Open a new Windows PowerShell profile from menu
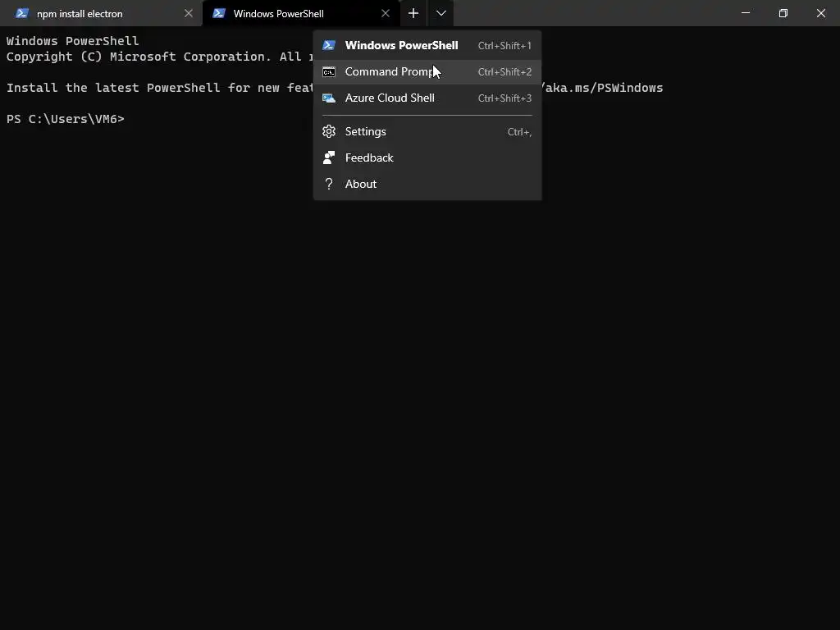840x630 pixels. [427, 46]
